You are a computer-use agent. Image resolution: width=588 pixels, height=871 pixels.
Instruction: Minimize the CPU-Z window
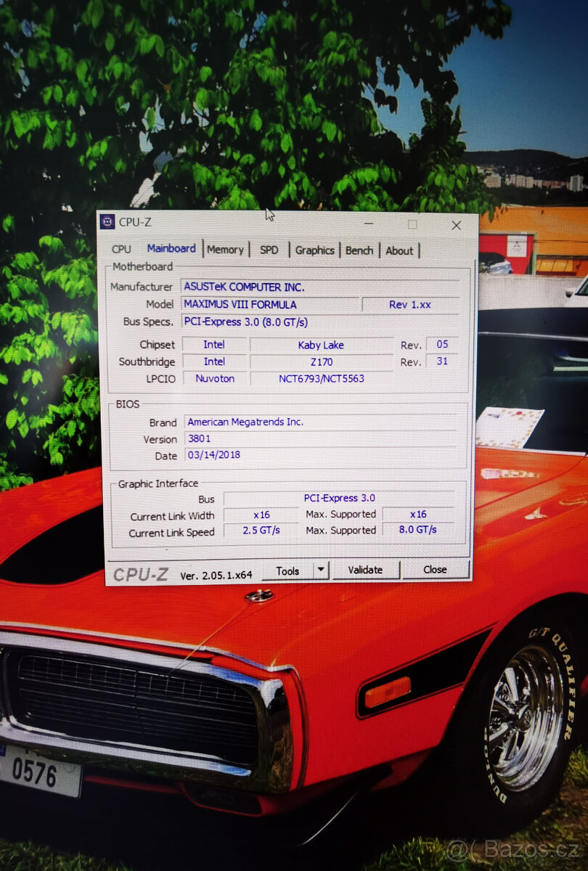[370, 224]
